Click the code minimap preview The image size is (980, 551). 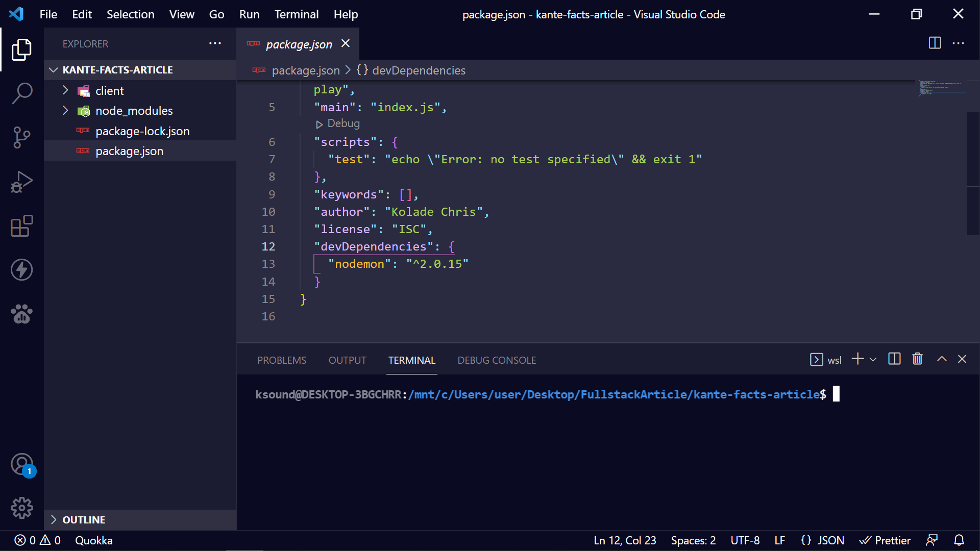pyautogui.click(x=942, y=88)
